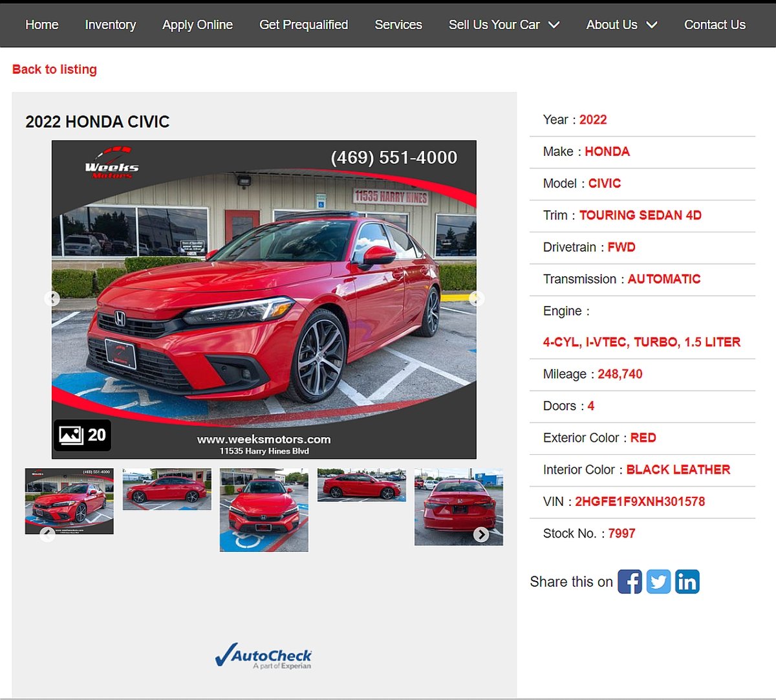The height and width of the screenshot is (700, 776).
Task: Click the Share this on label
Action: [571, 582]
